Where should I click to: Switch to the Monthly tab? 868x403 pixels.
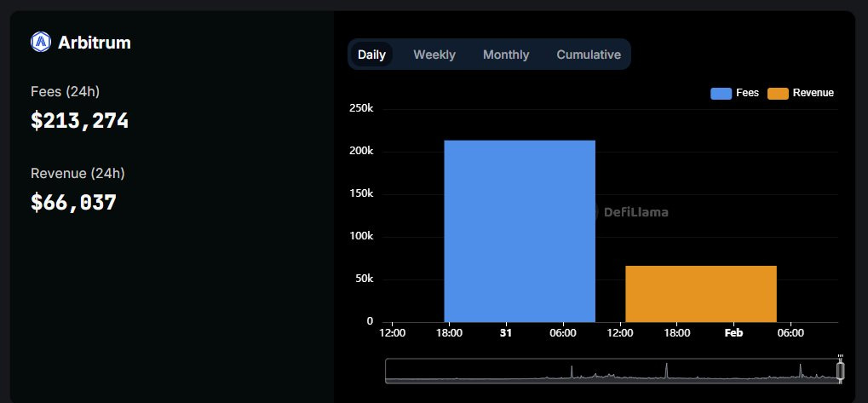click(x=506, y=55)
